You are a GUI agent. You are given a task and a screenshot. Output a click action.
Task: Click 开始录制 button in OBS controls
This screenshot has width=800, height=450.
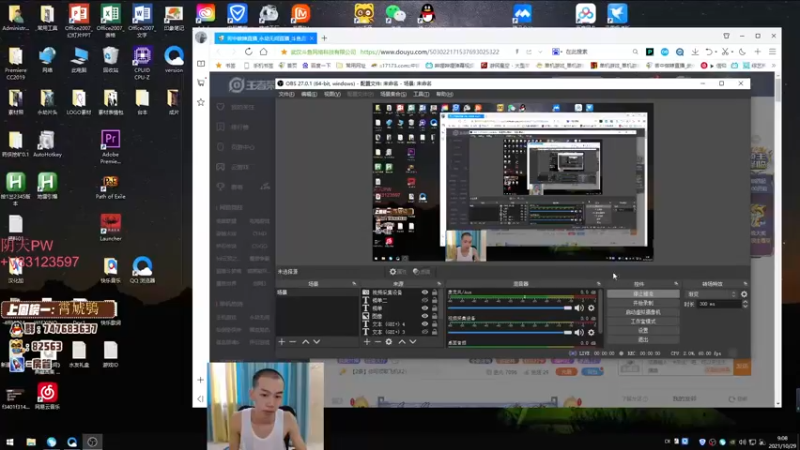click(643, 303)
